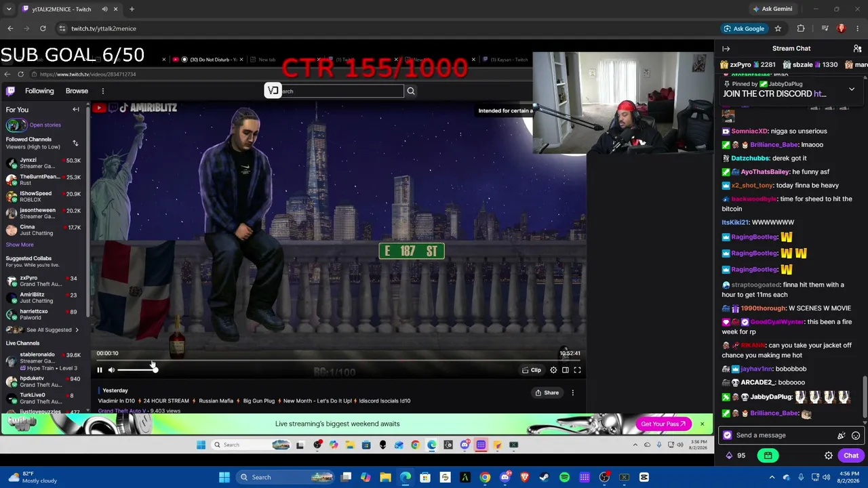868x488 pixels.
Task: Adjust the video volume slider
Action: tap(137, 369)
